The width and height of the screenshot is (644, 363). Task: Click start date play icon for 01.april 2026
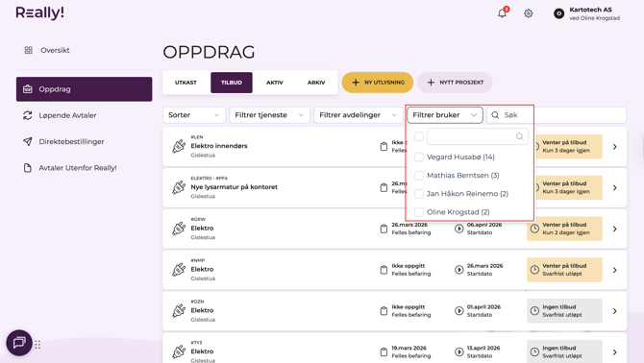(459, 310)
